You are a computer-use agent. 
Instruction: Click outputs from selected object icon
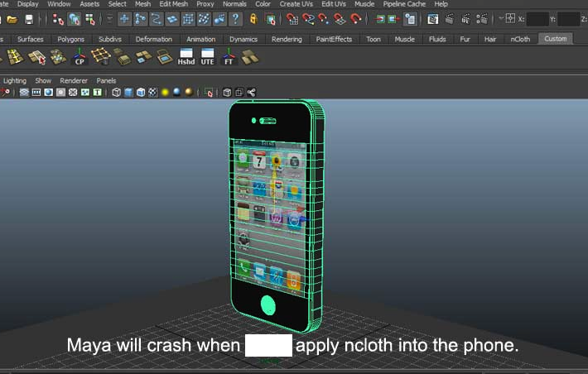tap(393, 19)
